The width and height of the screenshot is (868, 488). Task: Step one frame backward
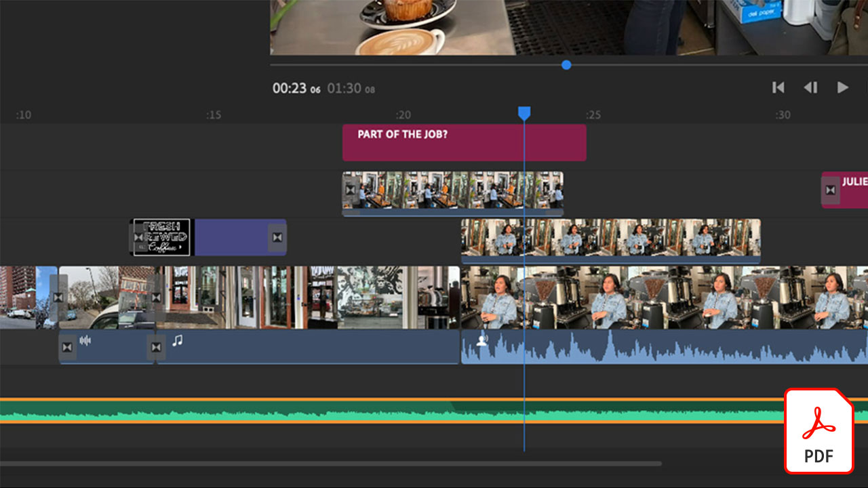pyautogui.click(x=810, y=87)
